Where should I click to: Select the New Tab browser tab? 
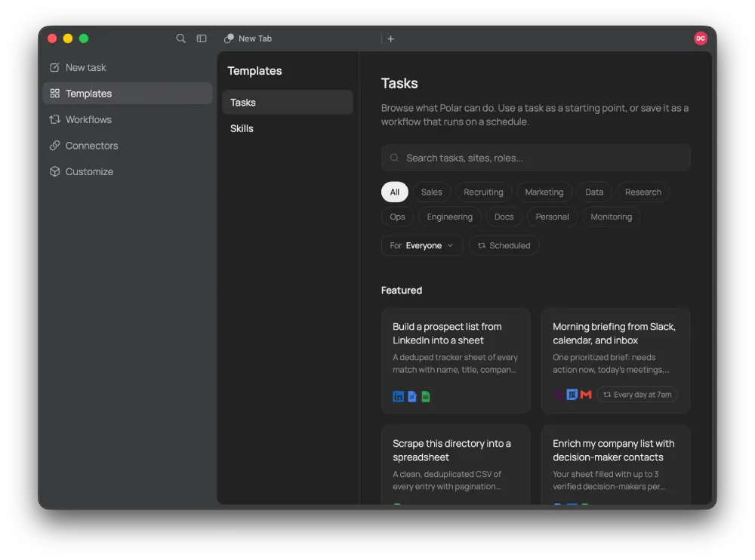[x=301, y=38]
